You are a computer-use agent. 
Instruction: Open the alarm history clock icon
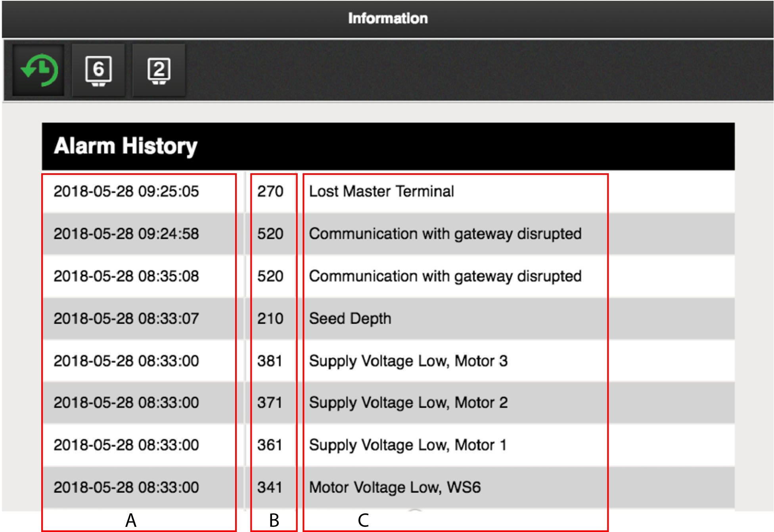point(38,70)
